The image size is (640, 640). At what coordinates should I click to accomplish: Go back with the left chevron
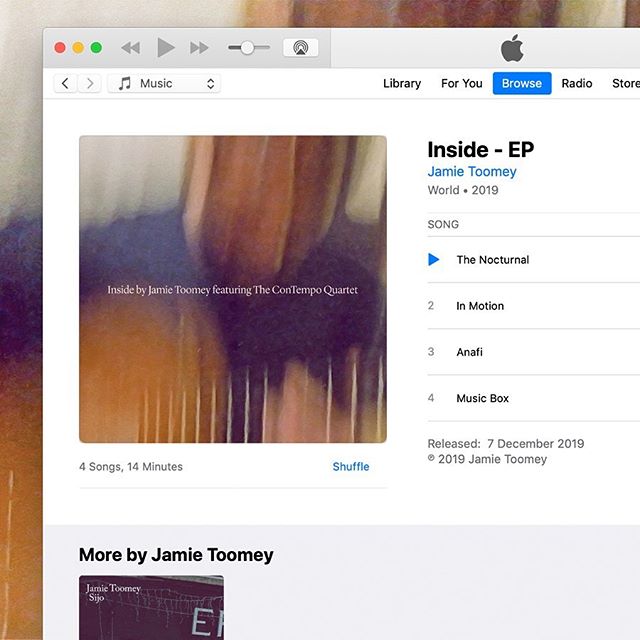pyautogui.click(x=65, y=83)
